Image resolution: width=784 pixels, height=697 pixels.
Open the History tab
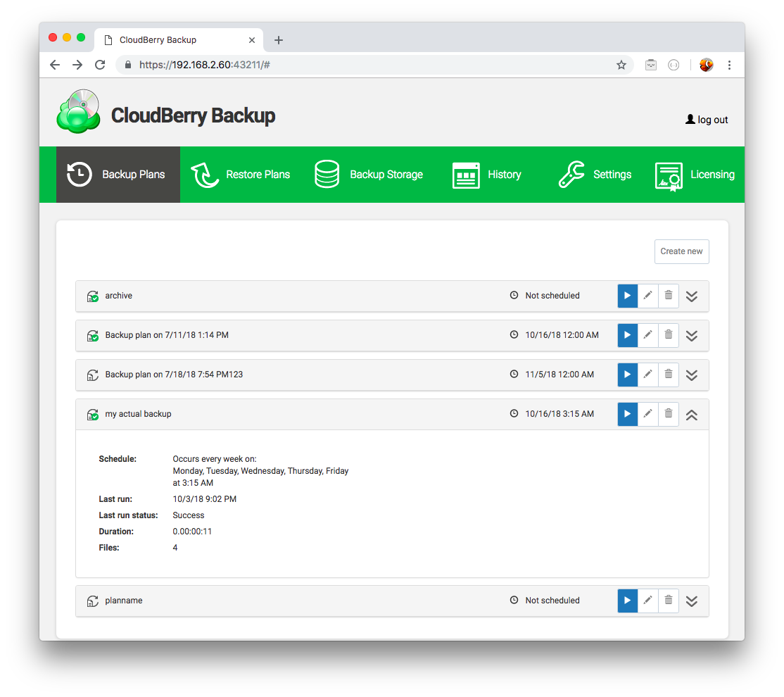487,175
